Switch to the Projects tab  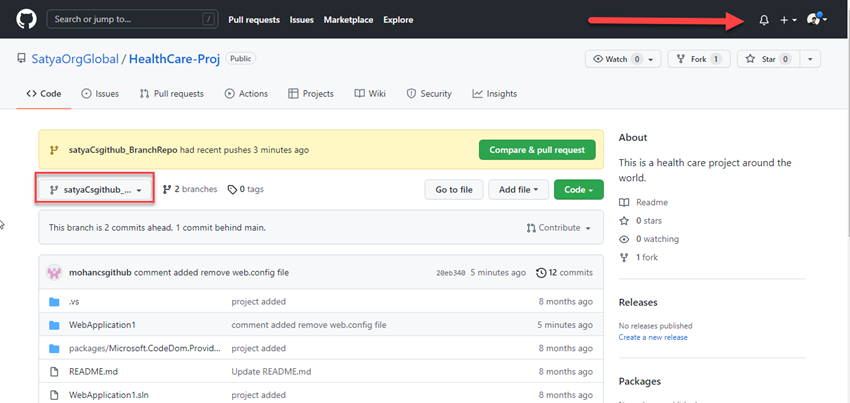311,94
